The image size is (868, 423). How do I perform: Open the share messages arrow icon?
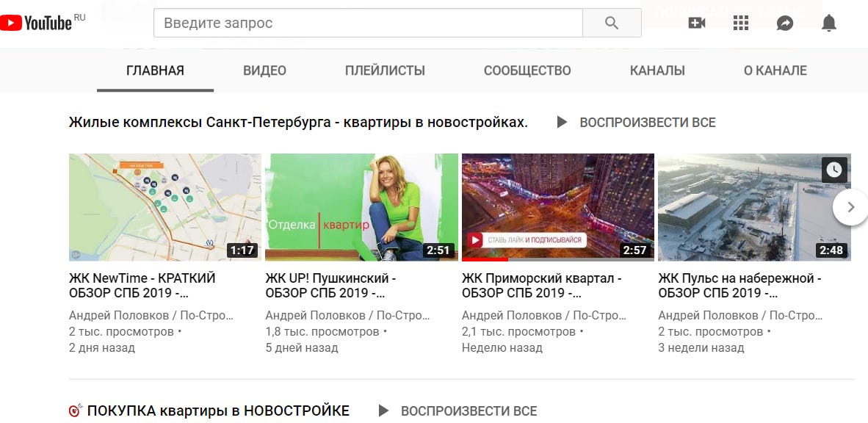point(785,23)
